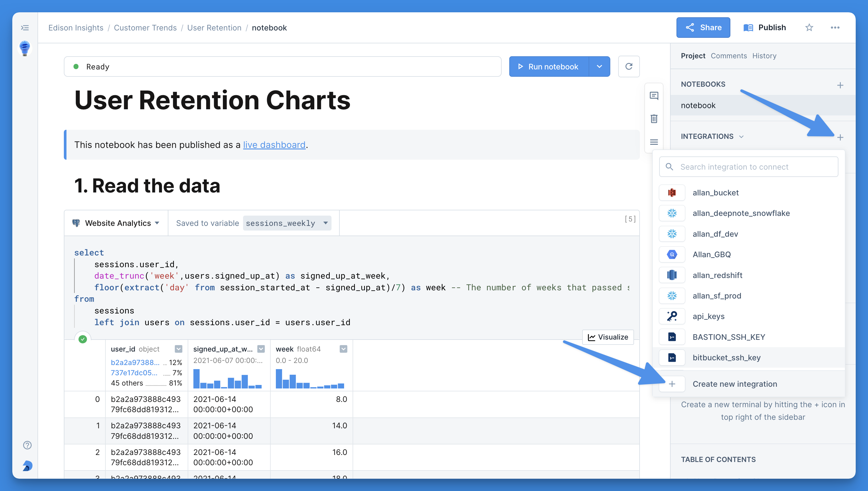The height and width of the screenshot is (491, 868).
Task: Open the block menu lines icon
Action: [x=654, y=142]
